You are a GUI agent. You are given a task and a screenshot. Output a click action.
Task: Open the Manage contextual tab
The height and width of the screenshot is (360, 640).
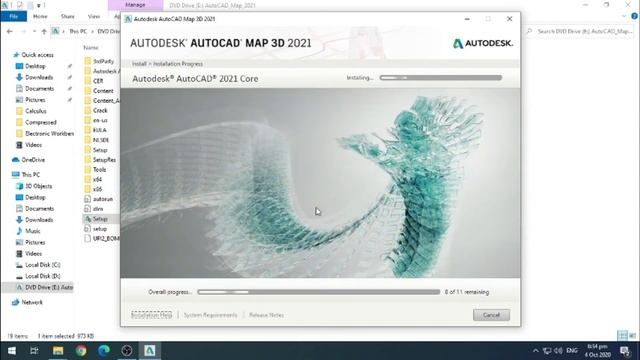point(136,5)
